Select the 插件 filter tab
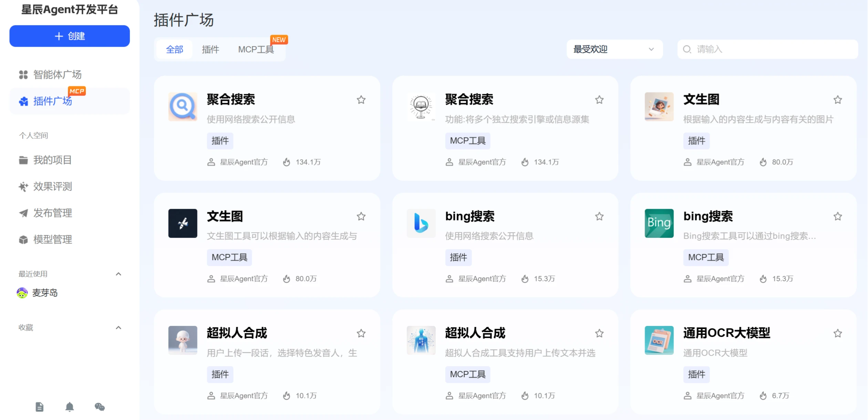This screenshot has width=868, height=420. pos(210,50)
